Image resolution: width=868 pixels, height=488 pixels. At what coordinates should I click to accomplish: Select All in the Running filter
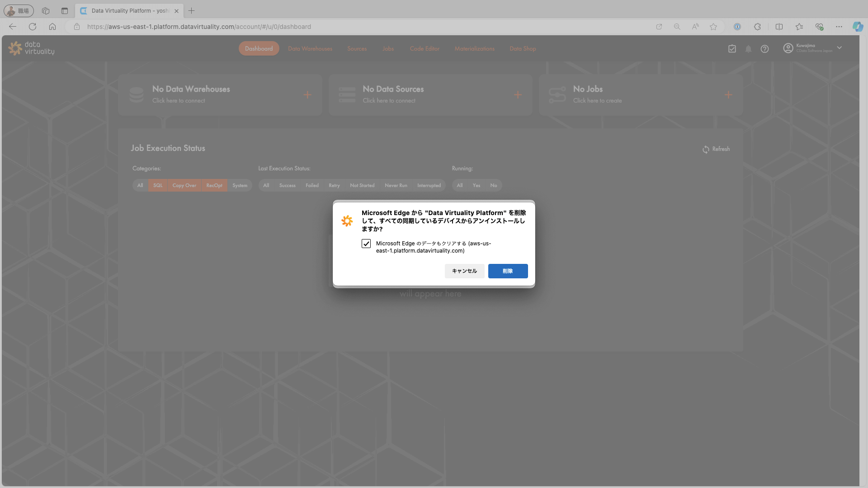460,186
